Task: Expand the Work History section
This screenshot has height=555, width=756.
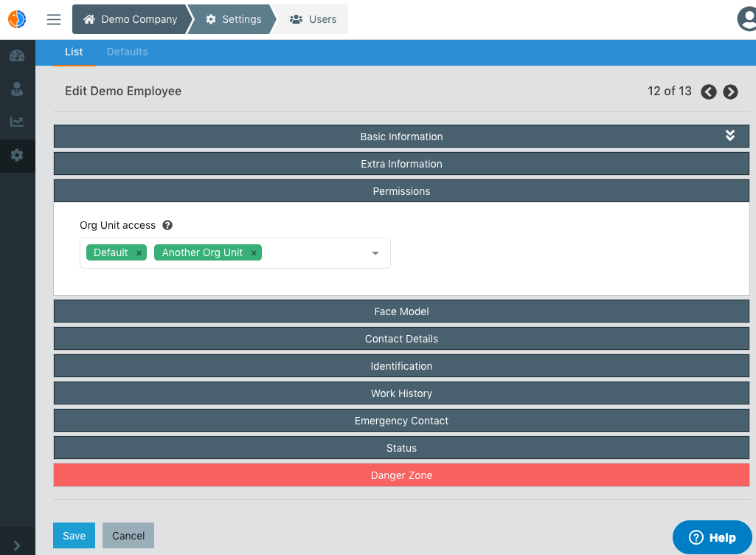Action: [x=401, y=393]
